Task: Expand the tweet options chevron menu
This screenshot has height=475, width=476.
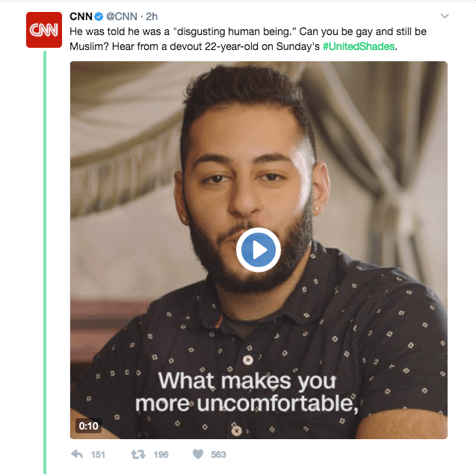Action: 445,16
